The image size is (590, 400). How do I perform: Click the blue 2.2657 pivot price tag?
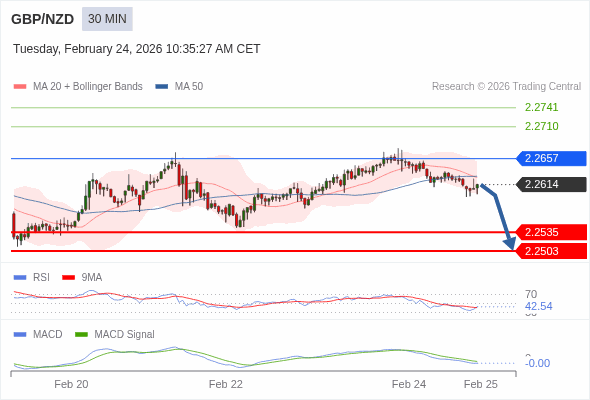[551, 158]
